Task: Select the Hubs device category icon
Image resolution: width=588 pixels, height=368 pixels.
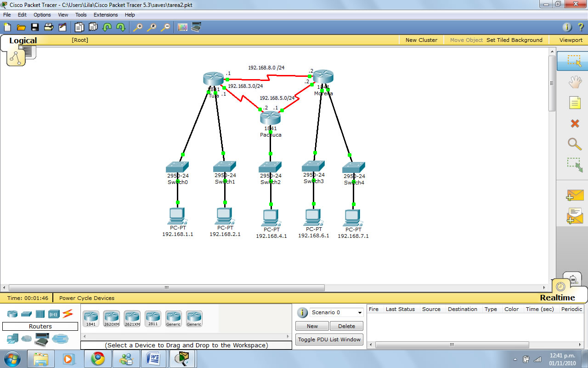Action: click(x=40, y=314)
